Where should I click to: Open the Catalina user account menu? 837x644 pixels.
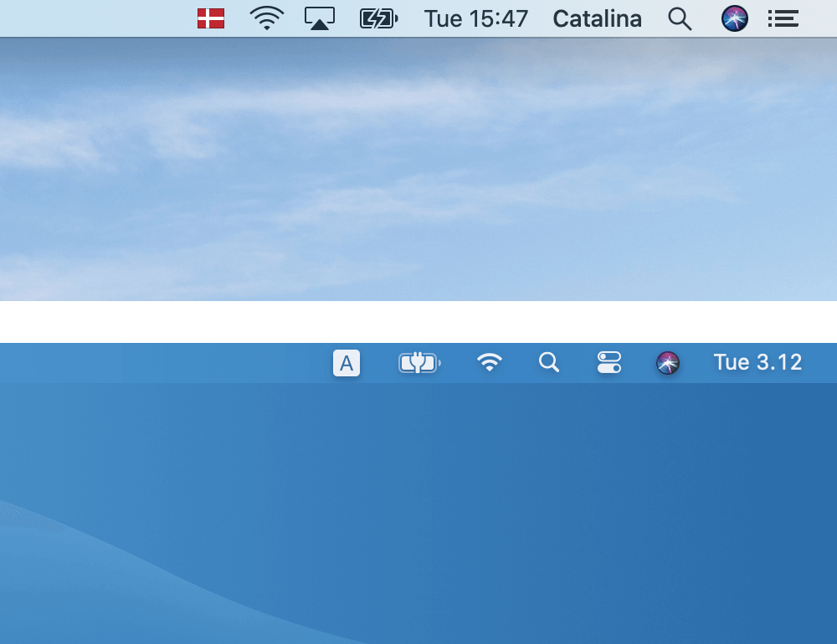(x=598, y=18)
